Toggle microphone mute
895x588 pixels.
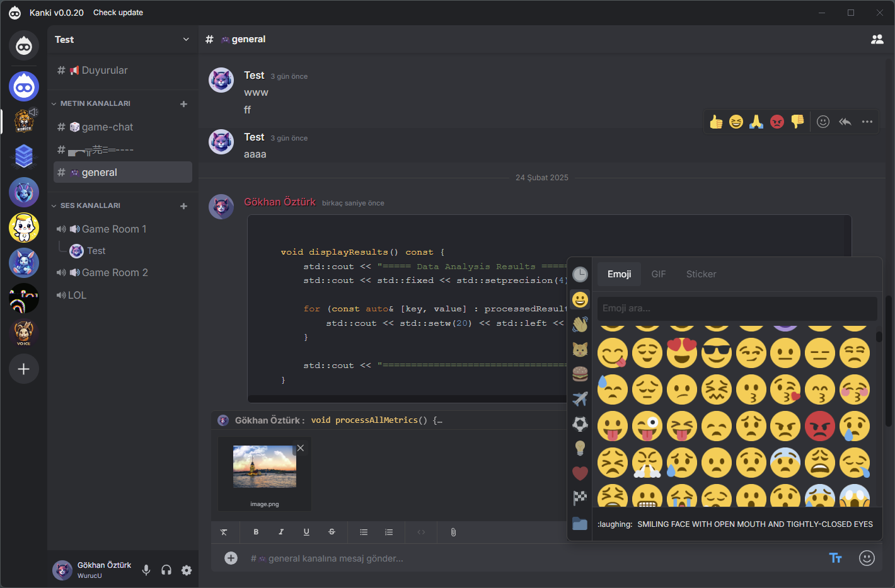pos(146,570)
